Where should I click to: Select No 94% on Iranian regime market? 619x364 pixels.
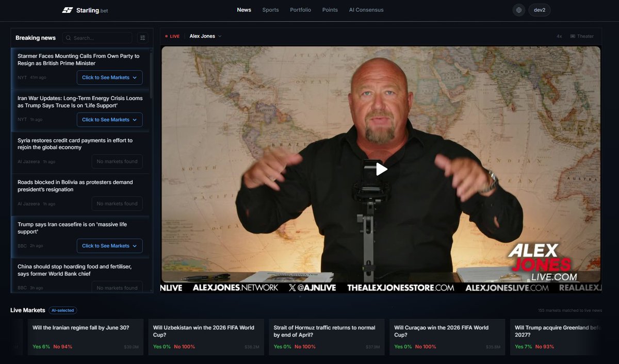[63, 346]
